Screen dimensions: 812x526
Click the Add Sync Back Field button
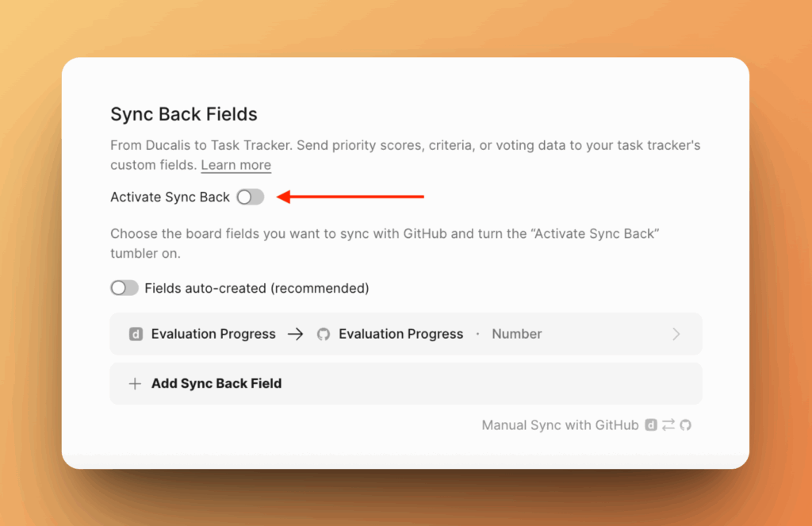pos(216,383)
